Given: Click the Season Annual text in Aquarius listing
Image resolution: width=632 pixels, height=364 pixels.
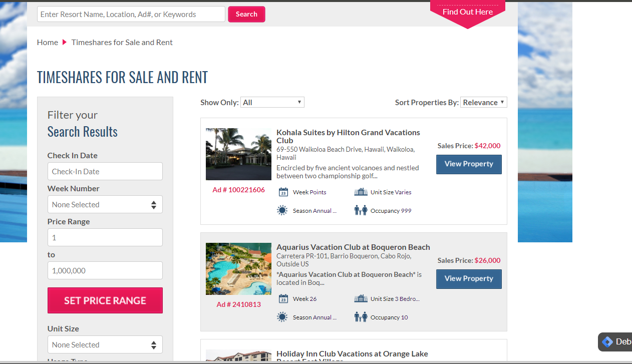Looking at the screenshot, I should [314, 317].
